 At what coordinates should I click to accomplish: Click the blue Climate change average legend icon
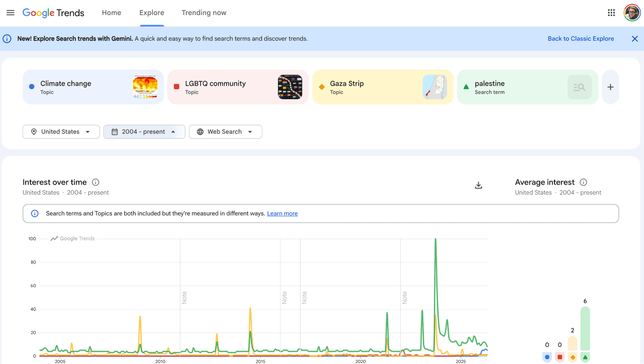tap(547, 357)
